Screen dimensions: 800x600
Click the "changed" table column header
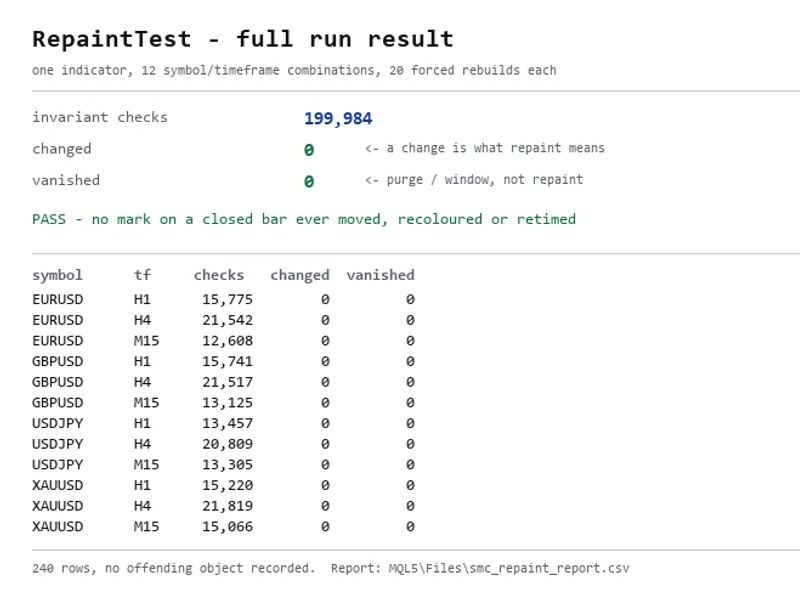coord(300,276)
